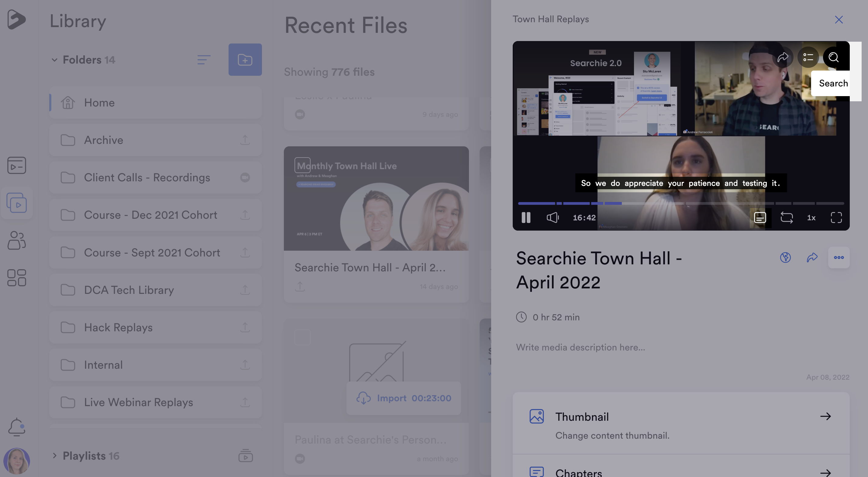868x477 pixels.
Task: Click the Town Hall Replays breadcrumb
Action: pyautogui.click(x=551, y=19)
